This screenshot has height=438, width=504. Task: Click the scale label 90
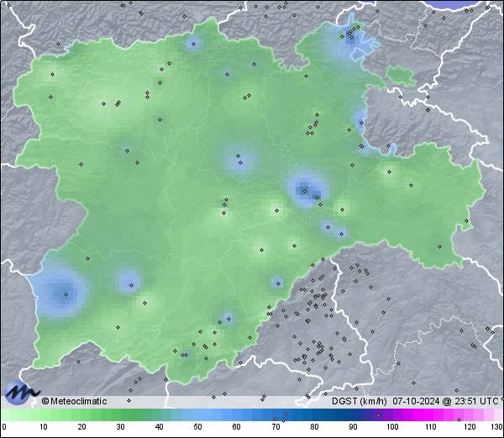pos(353,427)
